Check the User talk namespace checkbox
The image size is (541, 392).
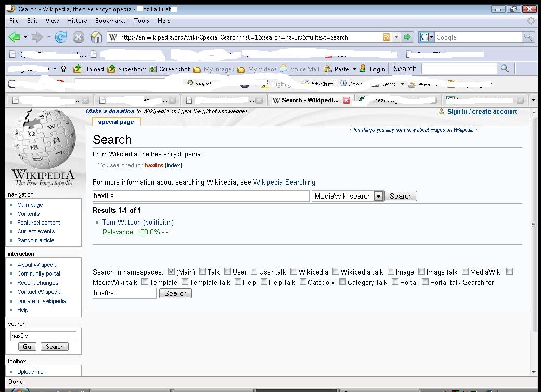[254, 271]
